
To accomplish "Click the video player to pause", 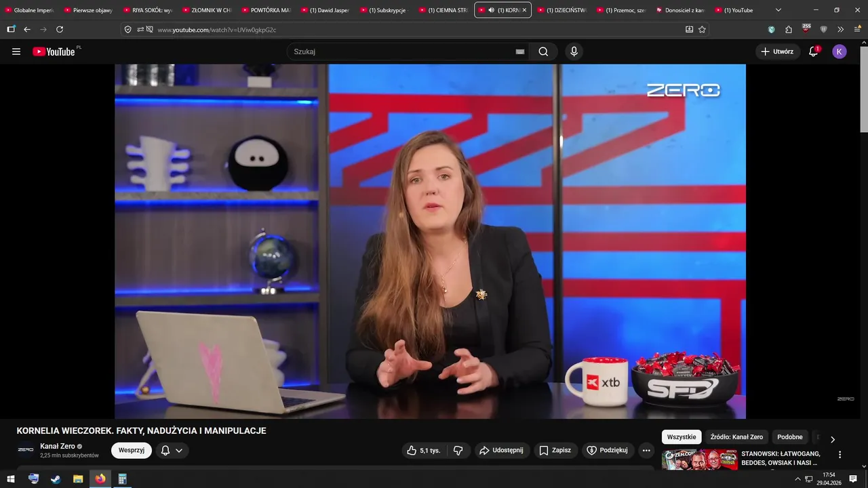I will pyautogui.click(x=430, y=241).
